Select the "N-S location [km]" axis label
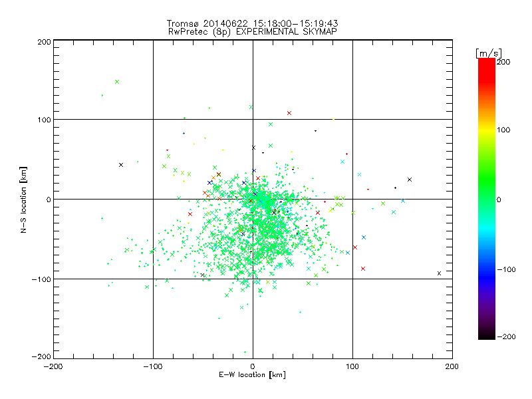The width and height of the screenshot is (532, 399). (23, 199)
